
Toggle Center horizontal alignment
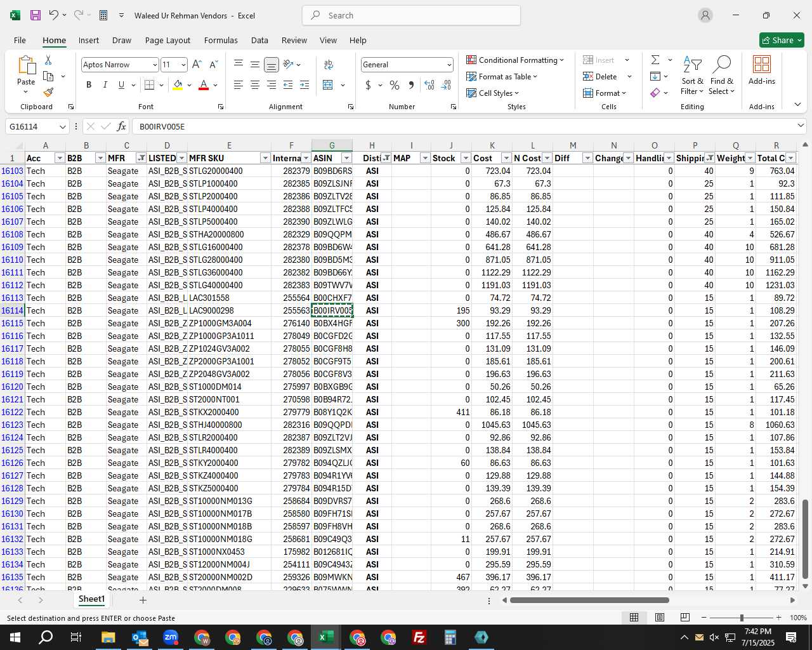(255, 85)
